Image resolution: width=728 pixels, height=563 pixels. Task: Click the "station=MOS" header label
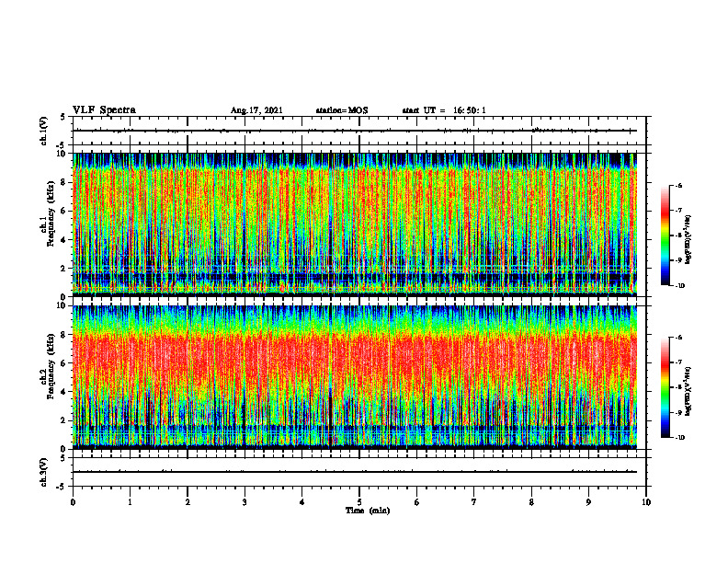[342, 110]
